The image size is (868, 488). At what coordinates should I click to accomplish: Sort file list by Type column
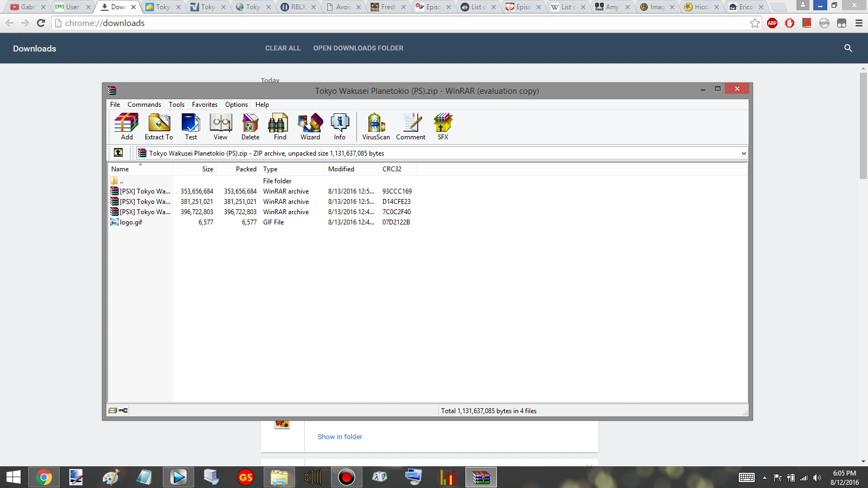pos(292,169)
